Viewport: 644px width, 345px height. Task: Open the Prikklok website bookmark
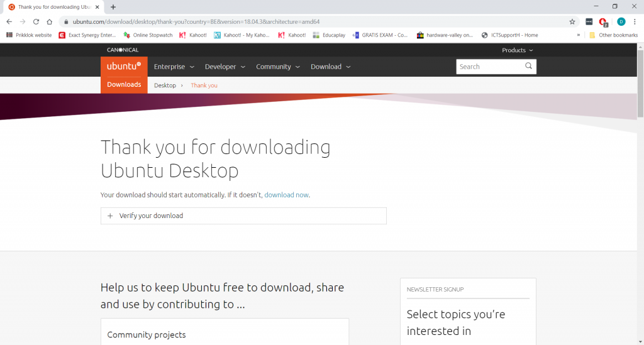[29, 35]
